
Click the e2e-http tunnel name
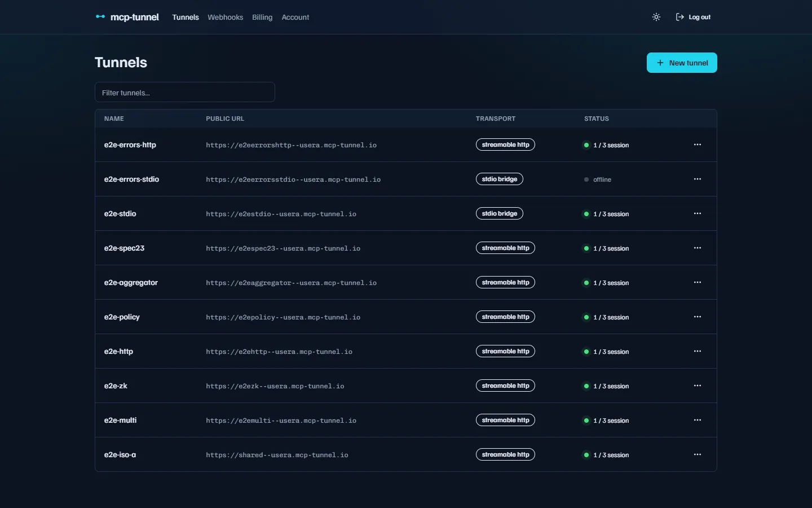click(x=118, y=352)
